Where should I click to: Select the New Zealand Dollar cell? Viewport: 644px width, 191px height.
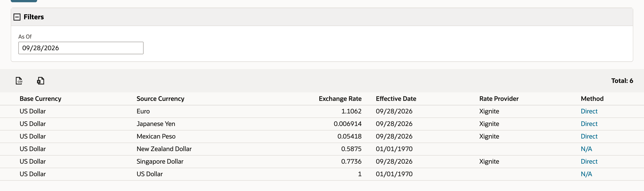pyautogui.click(x=164, y=149)
